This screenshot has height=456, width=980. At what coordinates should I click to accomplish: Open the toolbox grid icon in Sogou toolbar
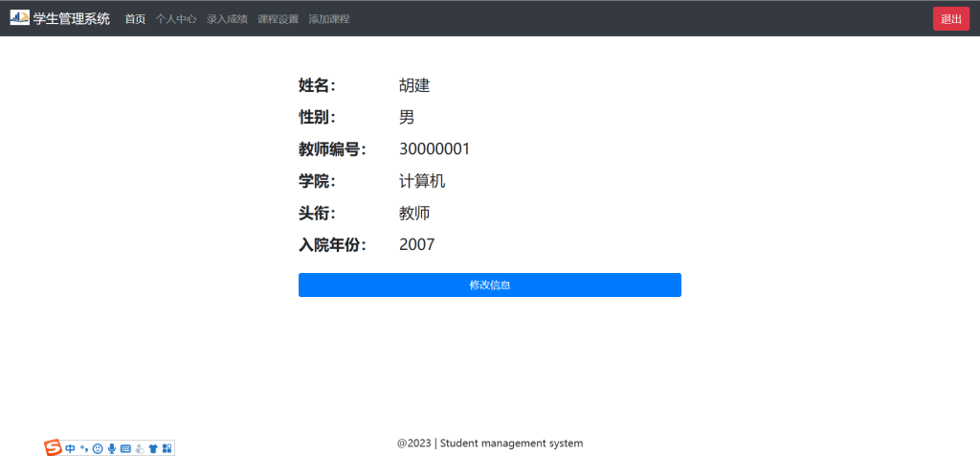(x=167, y=448)
